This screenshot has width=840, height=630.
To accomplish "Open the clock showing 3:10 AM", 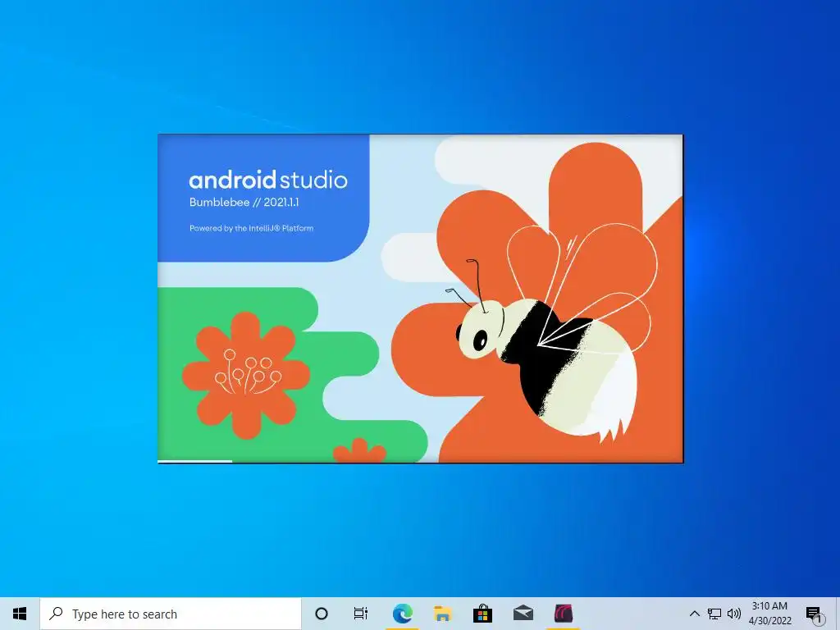I will coord(769,614).
